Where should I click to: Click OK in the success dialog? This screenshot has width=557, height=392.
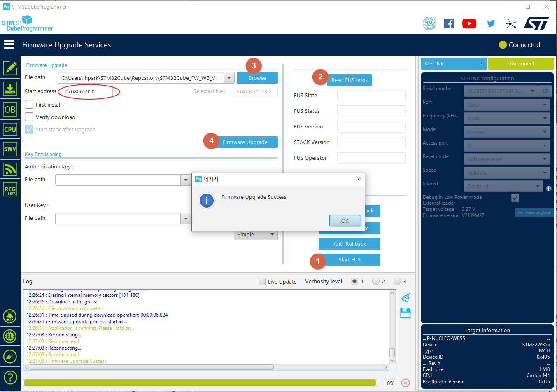point(345,221)
